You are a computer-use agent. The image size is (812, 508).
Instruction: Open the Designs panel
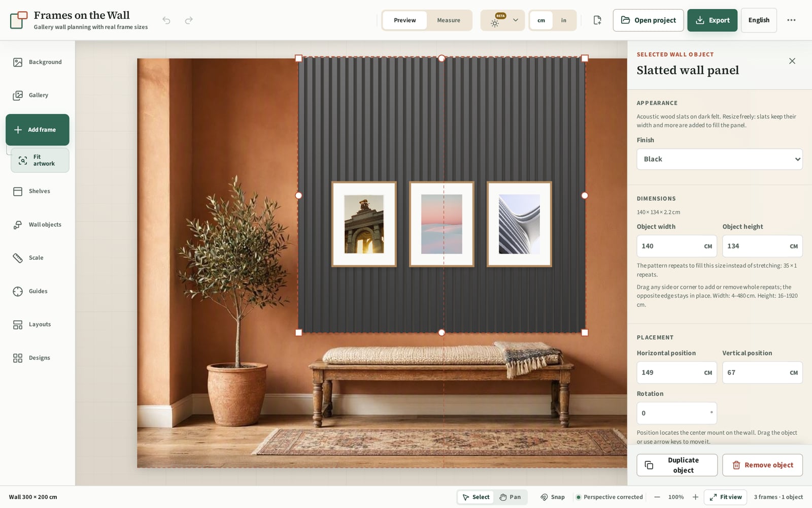point(38,358)
